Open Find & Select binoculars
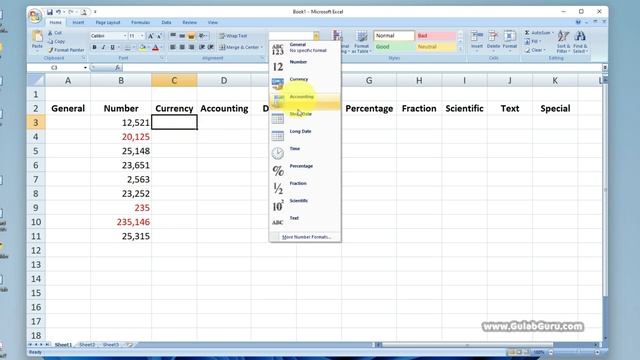 coord(580,42)
